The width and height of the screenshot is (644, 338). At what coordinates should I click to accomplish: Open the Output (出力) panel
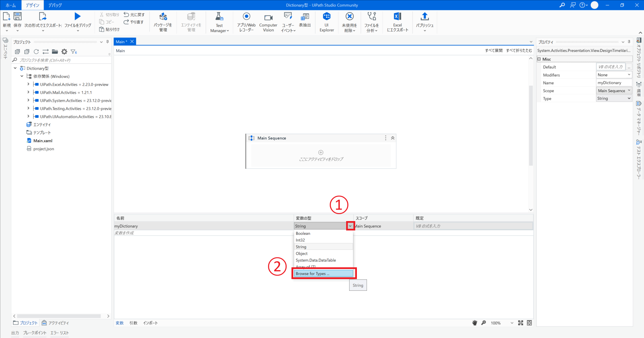pos(15,333)
